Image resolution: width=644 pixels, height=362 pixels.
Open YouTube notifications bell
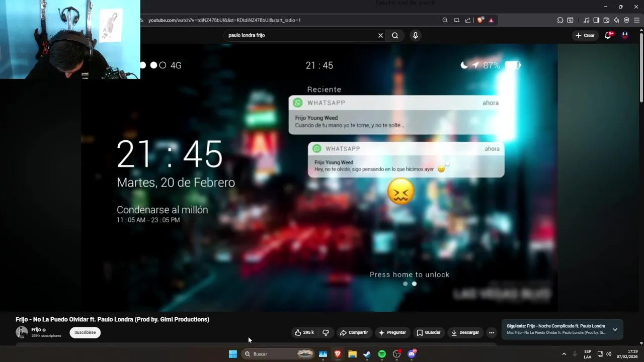click(x=608, y=35)
